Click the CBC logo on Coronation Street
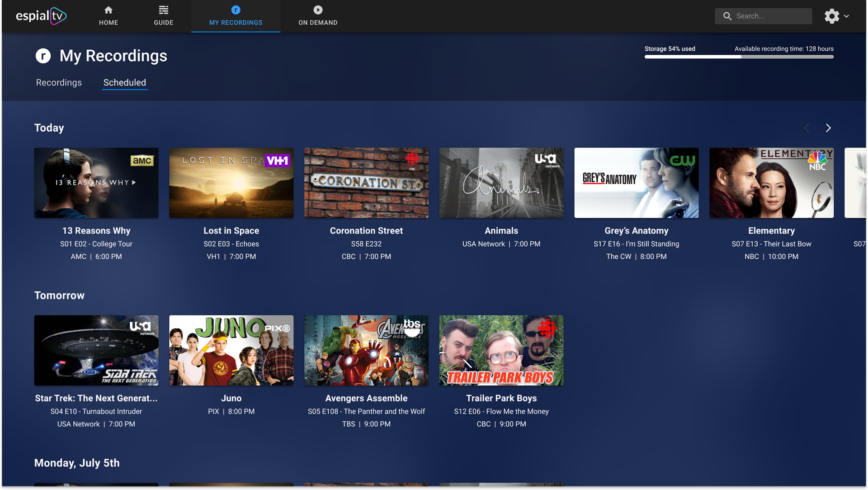 point(412,161)
